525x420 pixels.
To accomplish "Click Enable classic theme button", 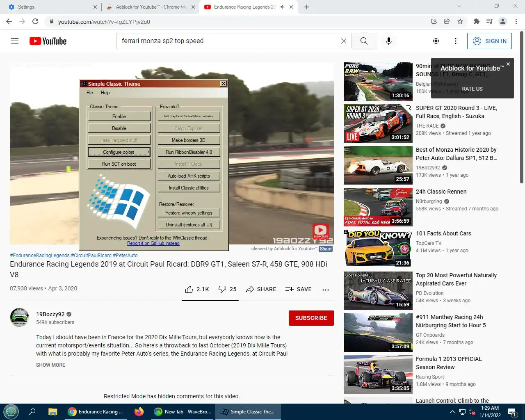I will point(119,116).
